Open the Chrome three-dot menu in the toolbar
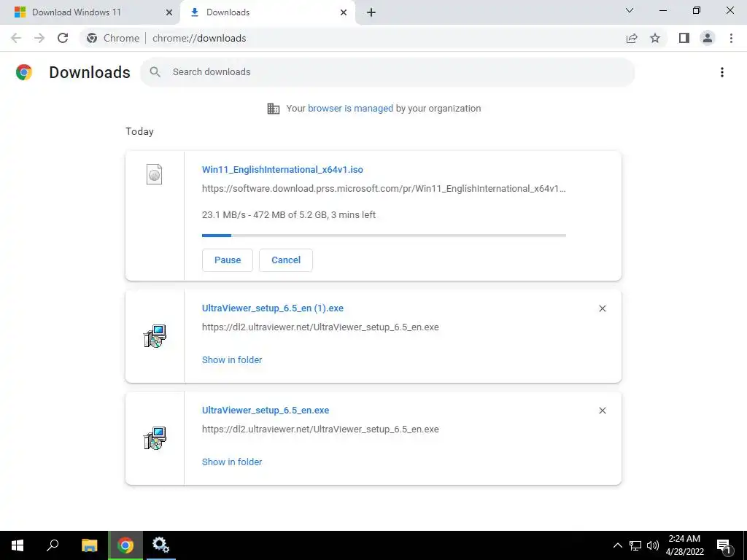 click(731, 38)
